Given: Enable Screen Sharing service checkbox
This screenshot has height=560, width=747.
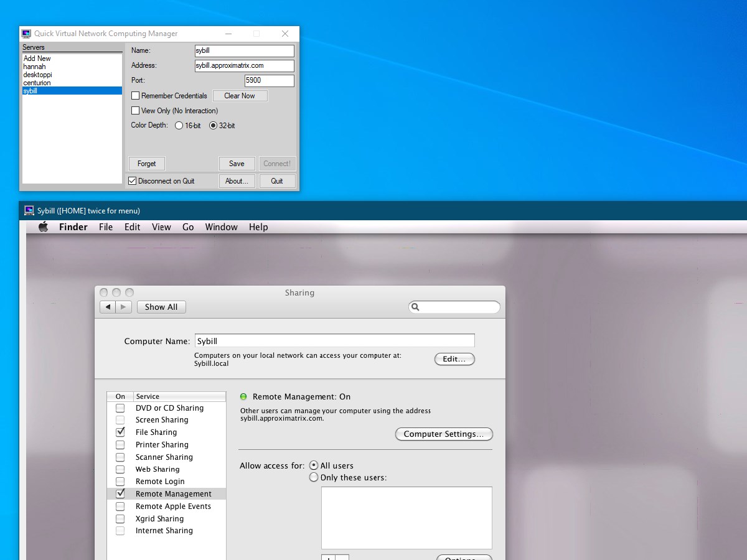Looking at the screenshot, I should tap(120, 420).
